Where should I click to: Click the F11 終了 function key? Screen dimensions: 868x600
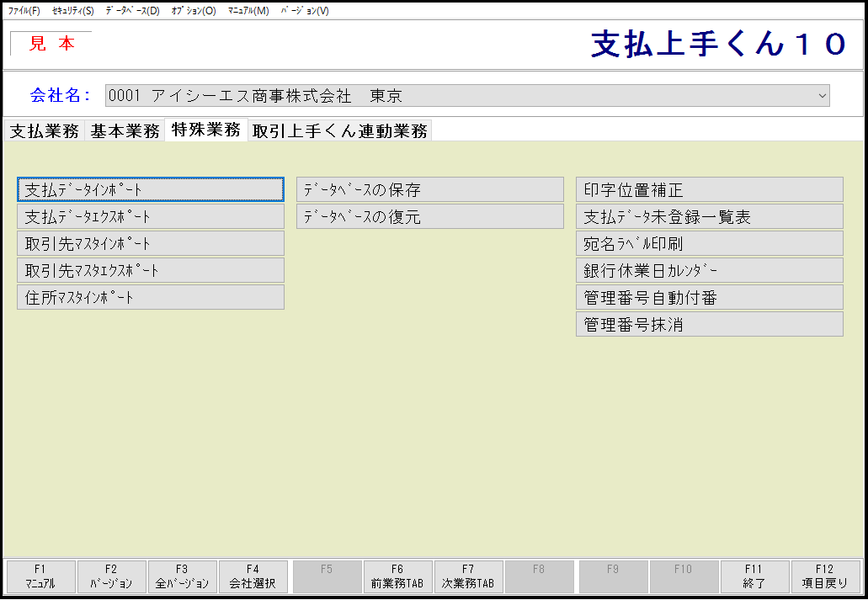[x=754, y=576]
